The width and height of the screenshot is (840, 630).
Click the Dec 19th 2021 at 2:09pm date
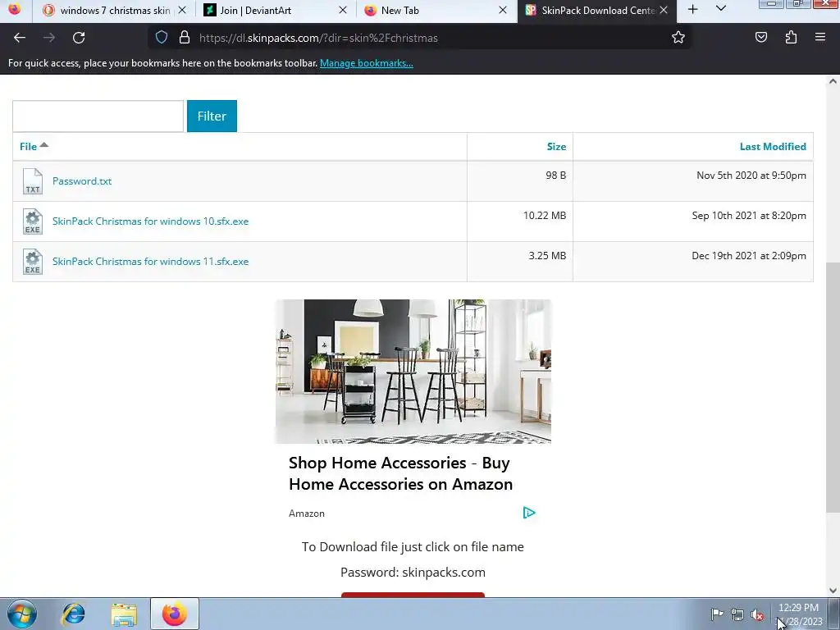pyautogui.click(x=749, y=256)
